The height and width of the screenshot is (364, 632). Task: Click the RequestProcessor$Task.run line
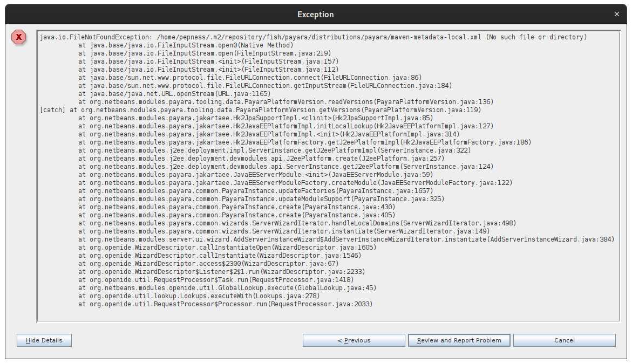click(216, 279)
